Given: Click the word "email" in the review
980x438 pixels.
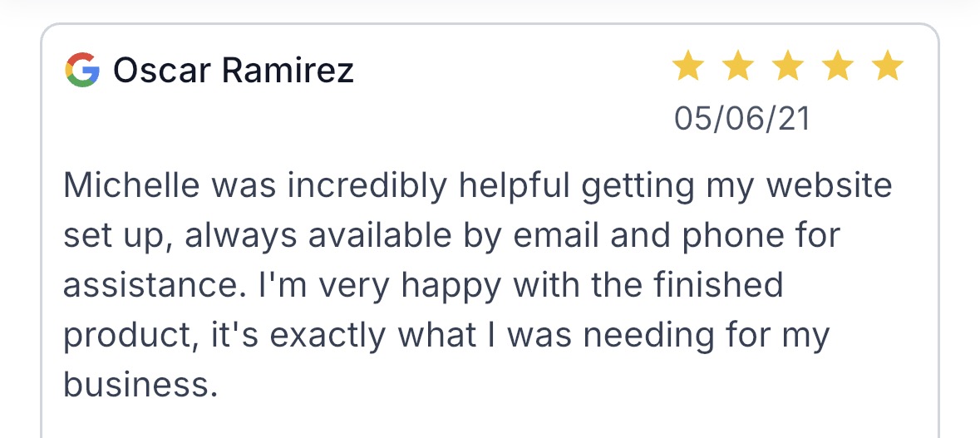Looking at the screenshot, I should click(x=558, y=236).
